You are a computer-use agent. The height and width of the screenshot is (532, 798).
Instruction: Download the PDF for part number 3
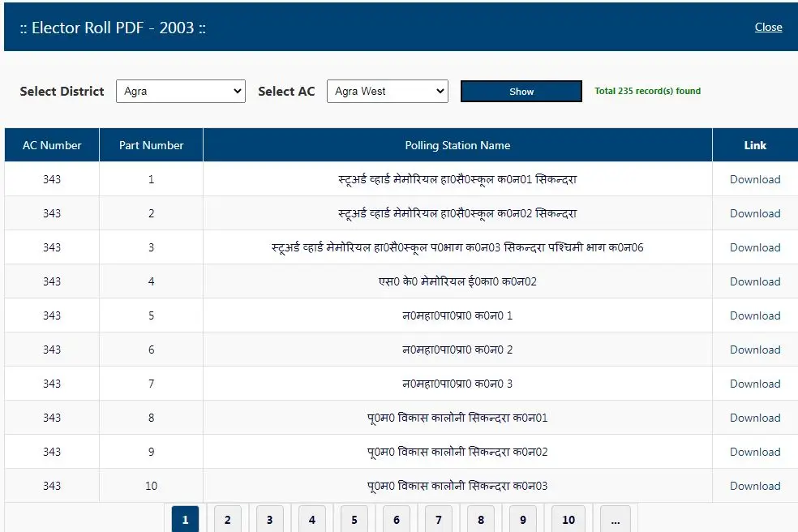pos(754,248)
